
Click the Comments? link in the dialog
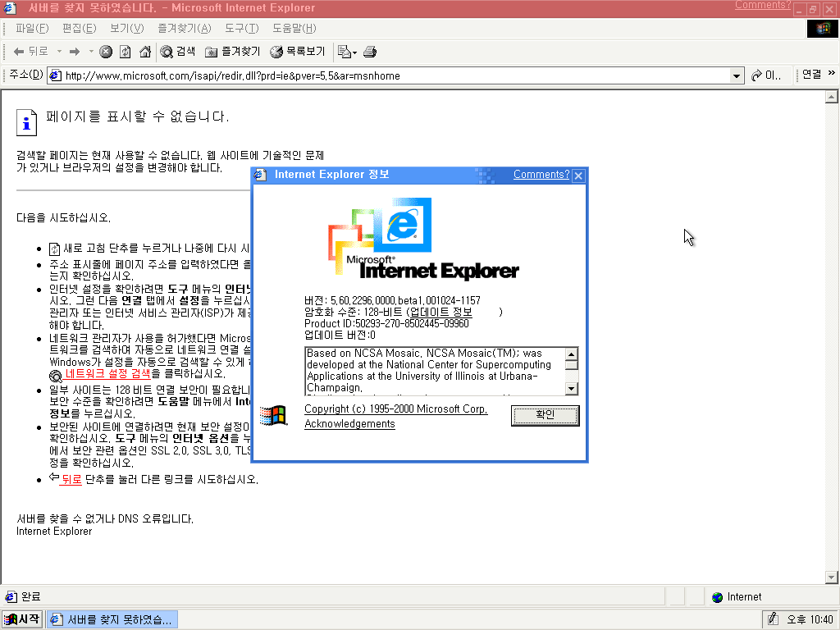(x=541, y=174)
